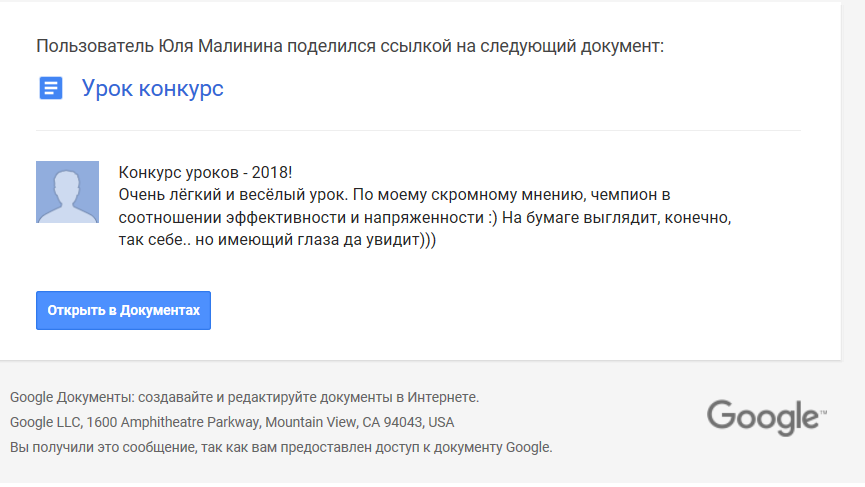Screen dimensions: 865x487
Task: Click the "Конкурс уроков - 2018!" message line
Action: 205,173
